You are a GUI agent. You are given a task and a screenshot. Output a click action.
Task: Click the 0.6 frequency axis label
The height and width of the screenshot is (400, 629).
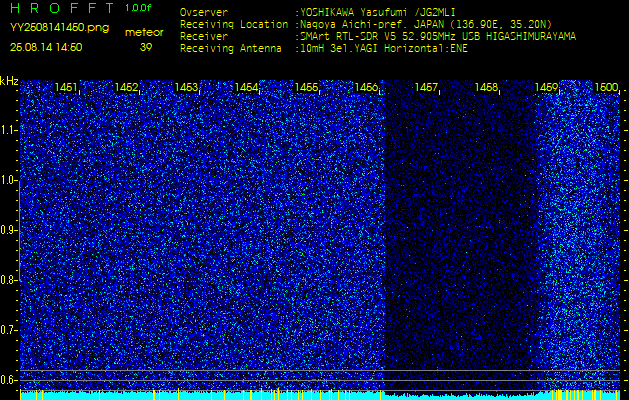[x=8, y=380]
